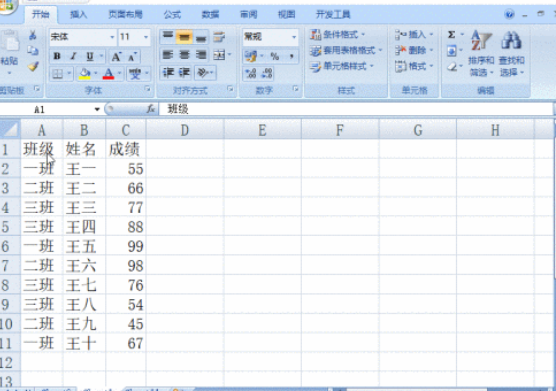The image size is (556, 391).
Task: Click accounting number format icon
Action: pyautogui.click(x=251, y=56)
